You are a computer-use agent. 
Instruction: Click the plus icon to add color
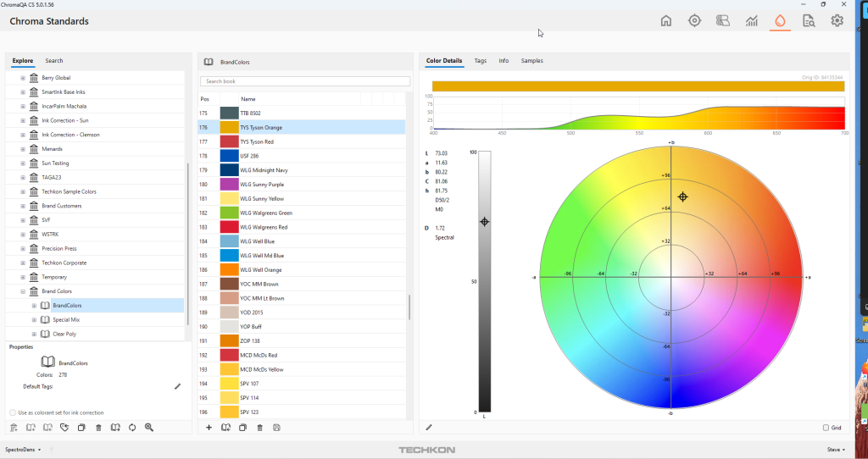[x=209, y=428]
